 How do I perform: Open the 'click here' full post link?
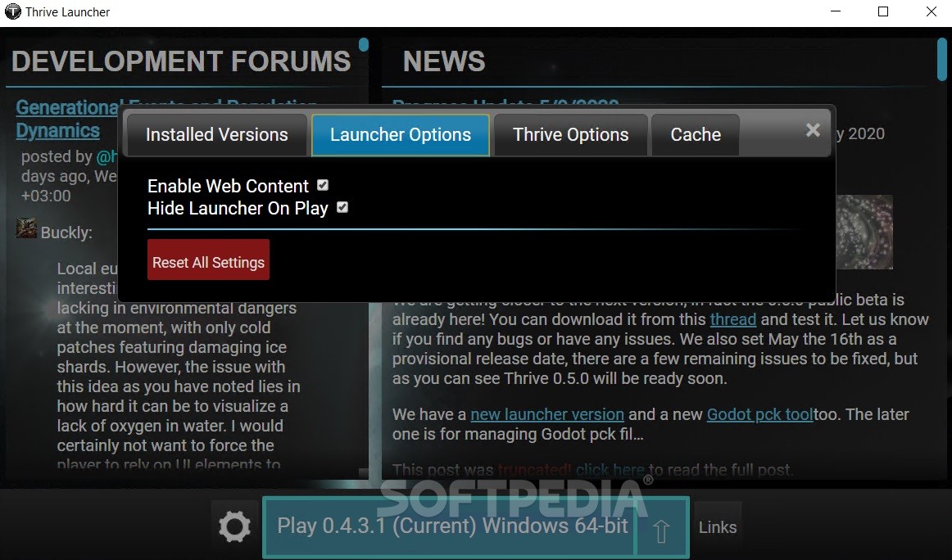pos(610,470)
